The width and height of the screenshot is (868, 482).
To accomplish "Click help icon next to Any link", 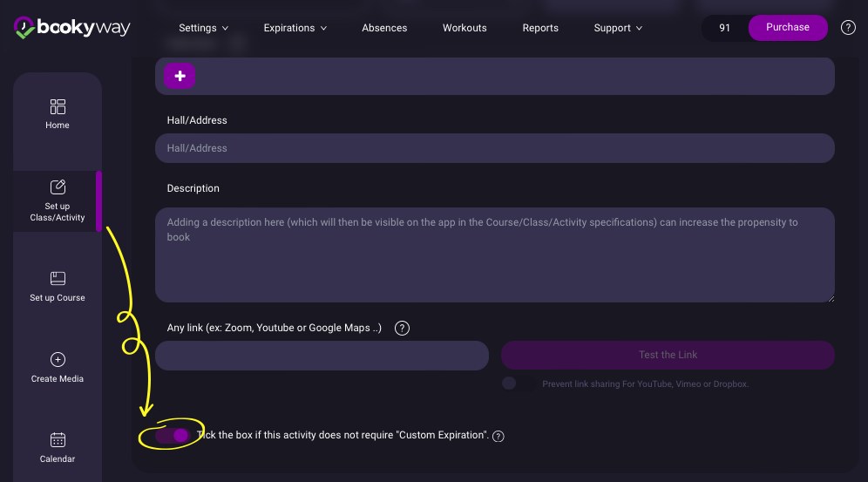I will 402,329.
